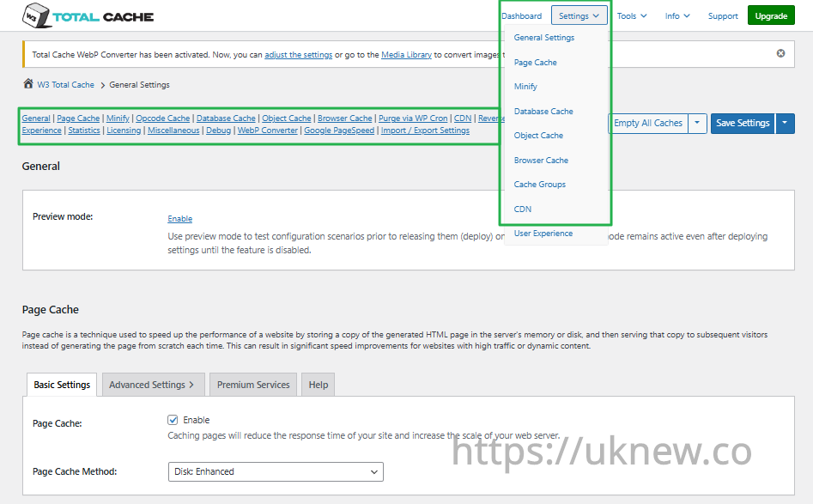Open the Page Cache Method dropdown
This screenshot has width=813, height=504.
click(276, 471)
